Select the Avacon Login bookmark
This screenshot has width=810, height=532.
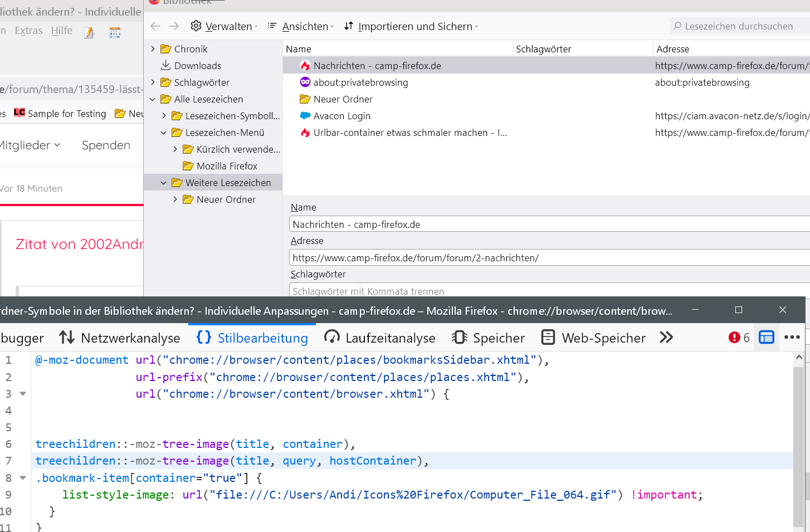[x=341, y=116]
